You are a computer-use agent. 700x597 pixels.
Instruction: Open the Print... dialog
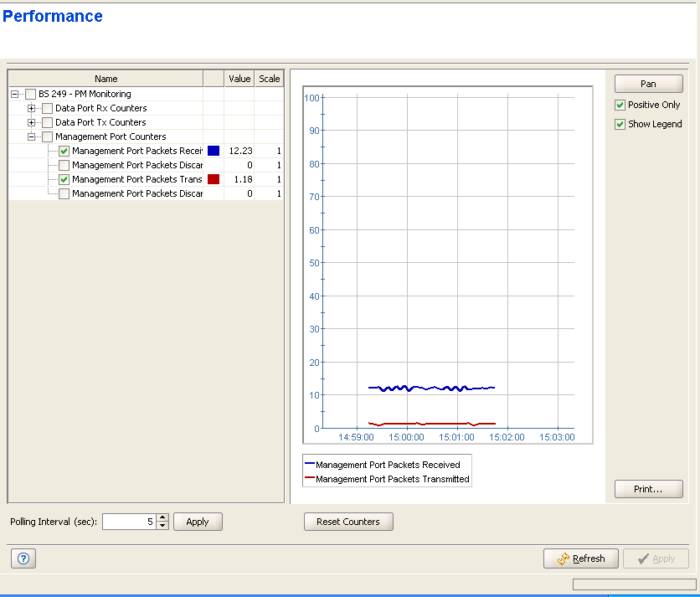click(648, 489)
